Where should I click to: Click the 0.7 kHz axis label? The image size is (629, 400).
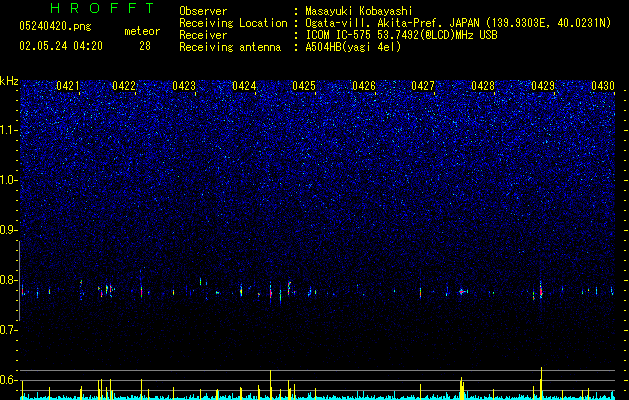tap(9, 330)
